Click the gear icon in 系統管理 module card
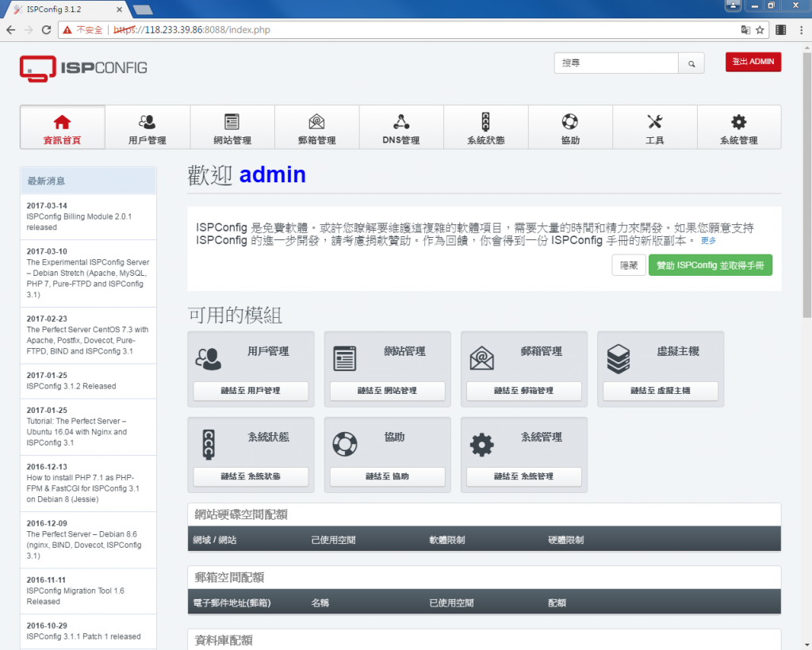Viewport: 812px width, 650px height. click(x=481, y=444)
